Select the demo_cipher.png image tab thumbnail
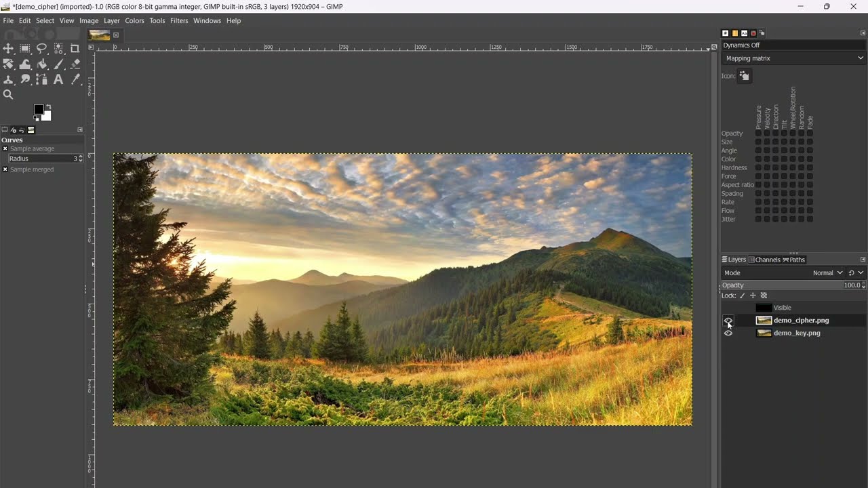This screenshot has width=868, height=488. pyautogui.click(x=99, y=35)
